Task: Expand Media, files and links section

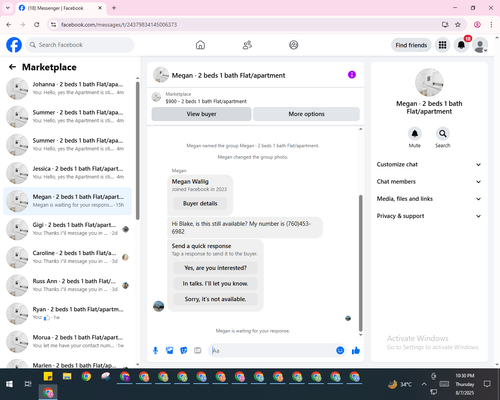Action: point(429,199)
